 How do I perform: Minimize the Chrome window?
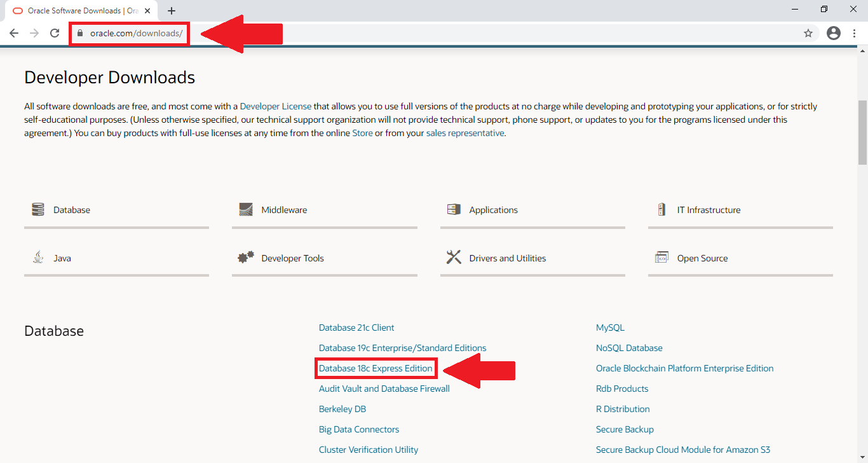click(x=795, y=9)
